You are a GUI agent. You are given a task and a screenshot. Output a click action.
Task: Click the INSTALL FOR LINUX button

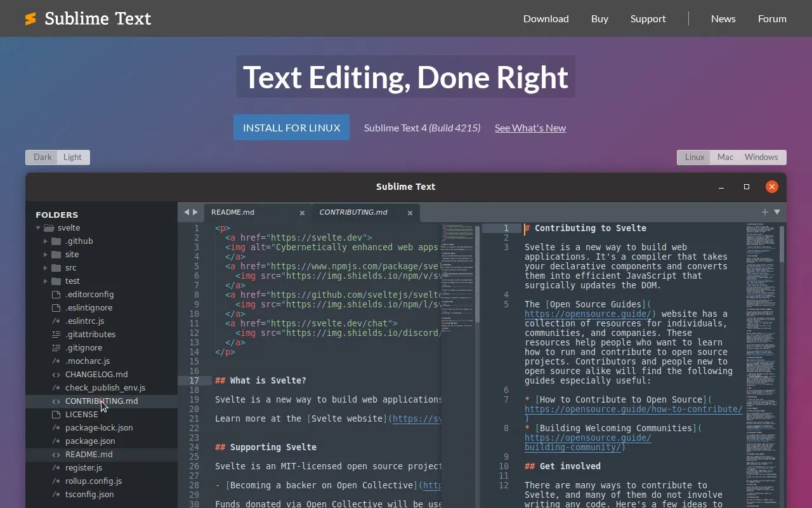click(291, 128)
